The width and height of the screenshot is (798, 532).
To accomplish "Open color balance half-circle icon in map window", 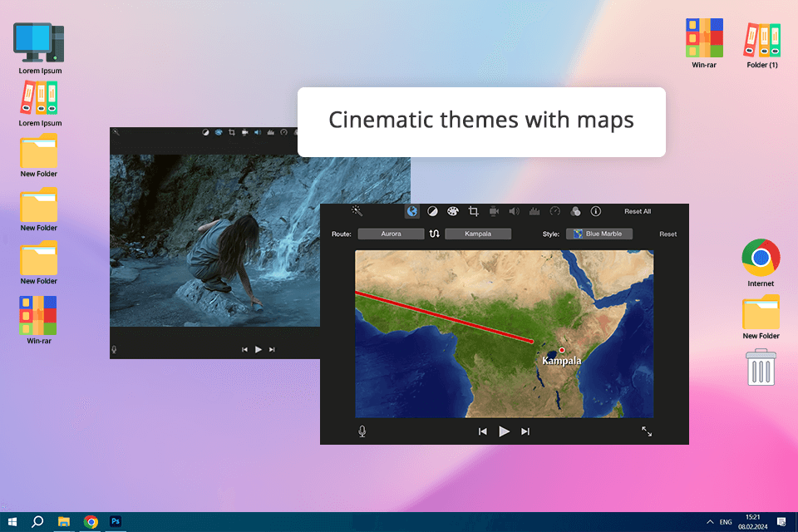I will [x=432, y=211].
